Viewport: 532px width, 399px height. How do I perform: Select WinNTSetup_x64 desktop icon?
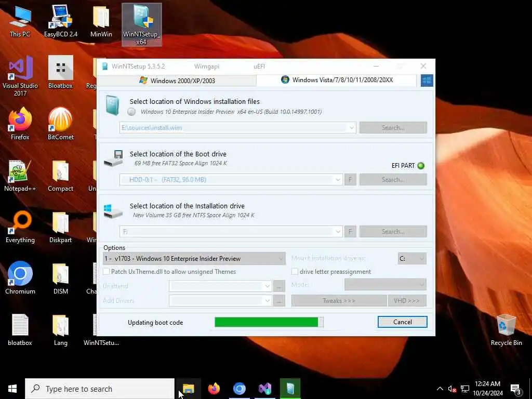click(141, 25)
